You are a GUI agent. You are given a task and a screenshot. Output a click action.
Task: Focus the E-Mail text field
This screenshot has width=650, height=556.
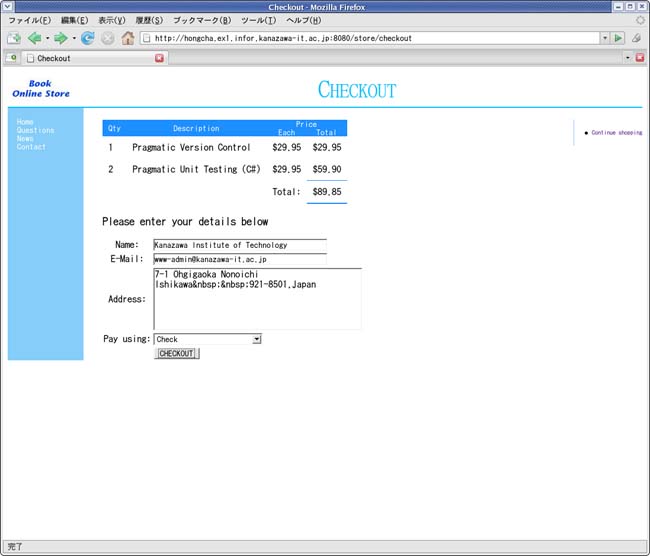pyautogui.click(x=240, y=259)
